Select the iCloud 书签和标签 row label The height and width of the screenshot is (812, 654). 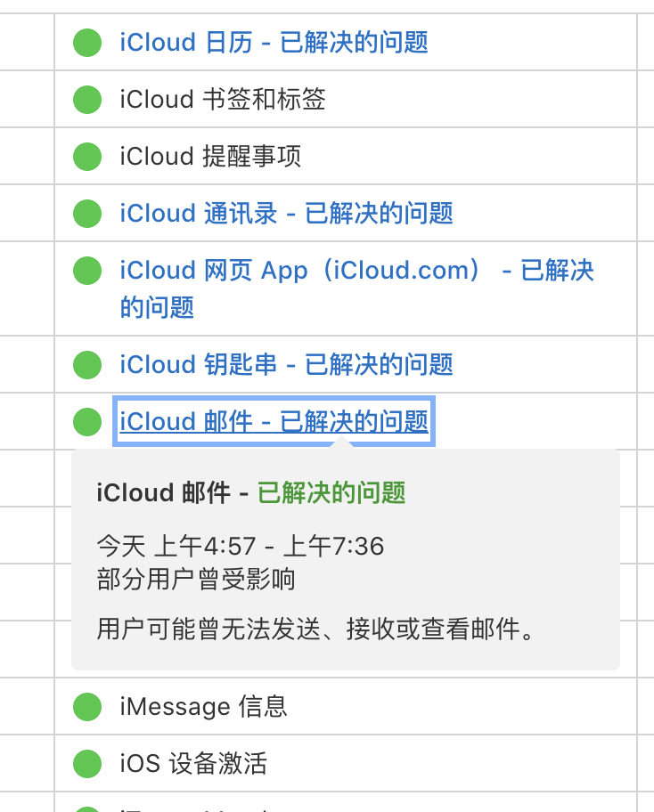coord(223,99)
